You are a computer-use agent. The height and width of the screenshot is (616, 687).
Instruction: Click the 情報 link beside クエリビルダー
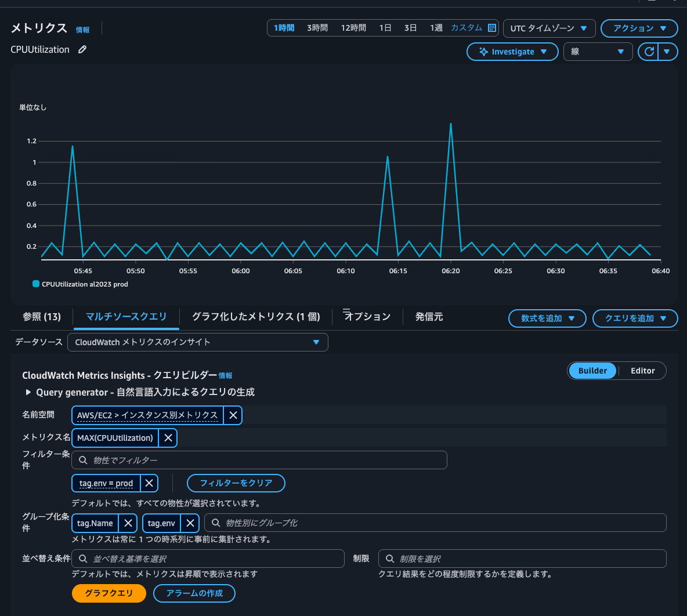tap(225, 375)
